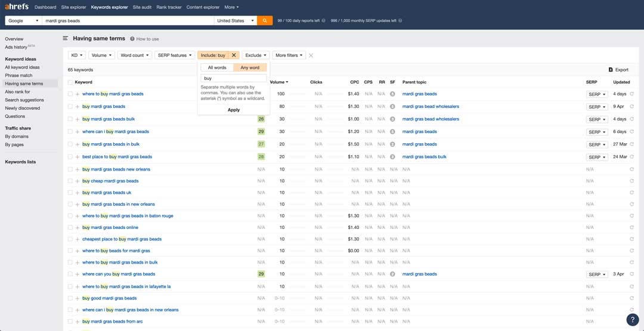Check the box for 'buy mardi gras beads'
The height and width of the screenshot is (331, 644).
(x=70, y=107)
